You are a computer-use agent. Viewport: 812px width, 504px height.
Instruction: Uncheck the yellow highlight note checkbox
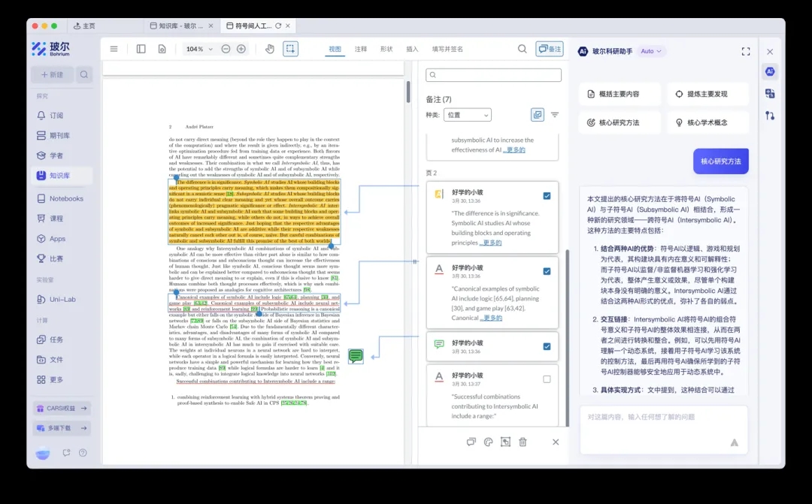pos(547,196)
